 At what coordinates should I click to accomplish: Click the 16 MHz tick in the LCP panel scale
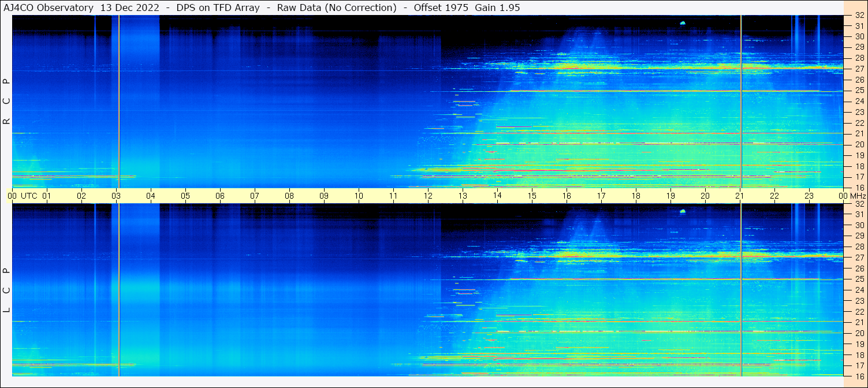[x=859, y=376]
